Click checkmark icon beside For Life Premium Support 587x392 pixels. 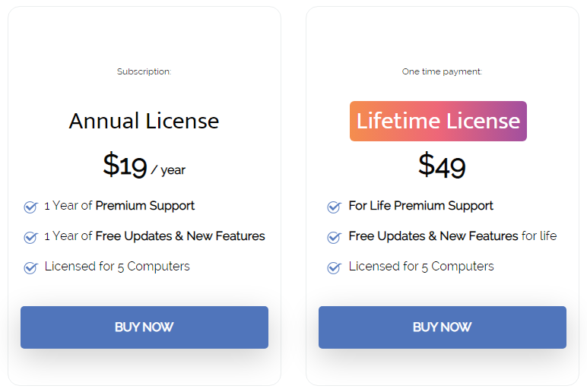pyautogui.click(x=334, y=207)
